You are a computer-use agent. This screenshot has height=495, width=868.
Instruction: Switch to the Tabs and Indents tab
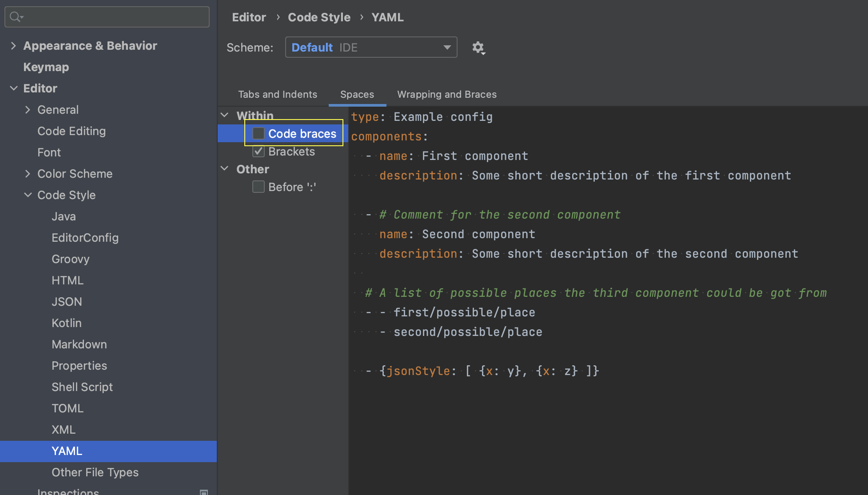(x=277, y=94)
